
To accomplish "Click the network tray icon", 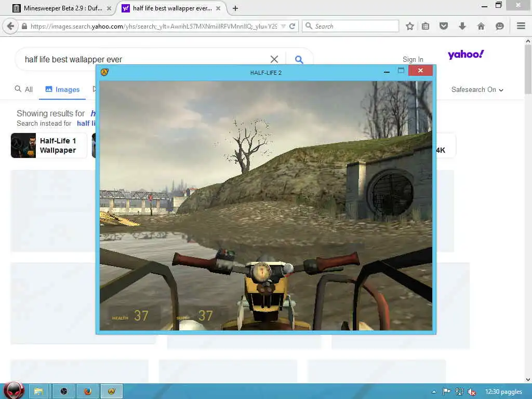I will point(459,392).
